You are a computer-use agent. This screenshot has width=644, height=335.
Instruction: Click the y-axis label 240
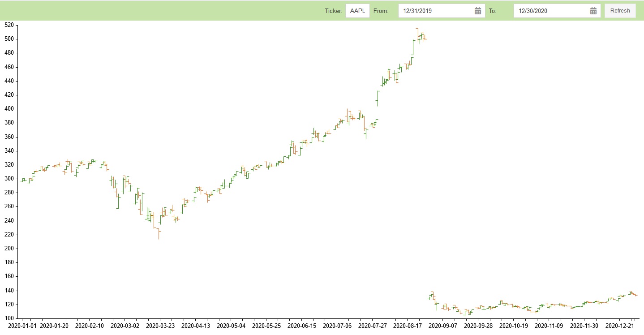pyautogui.click(x=9, y=221)
